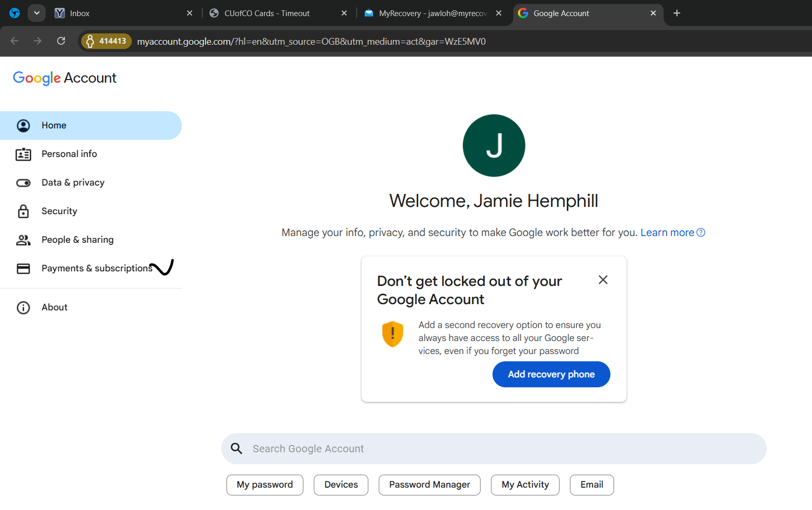Dismiss the locked out recovery card

click(x=603, y=280)
